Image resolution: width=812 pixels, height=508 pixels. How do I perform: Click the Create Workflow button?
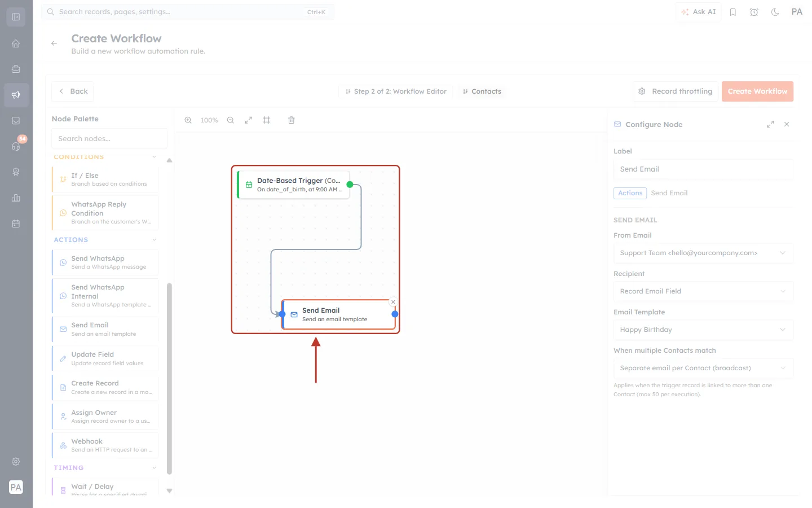click(757, 91)
